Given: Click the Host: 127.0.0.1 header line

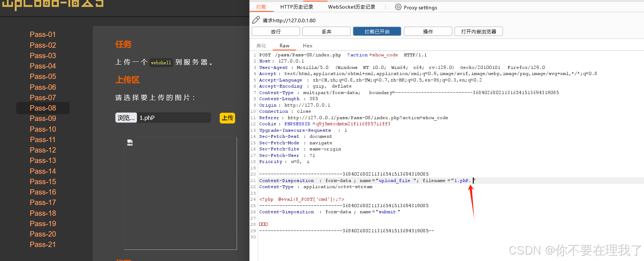Looking at the screenshot, I should (x=281, y=61).
